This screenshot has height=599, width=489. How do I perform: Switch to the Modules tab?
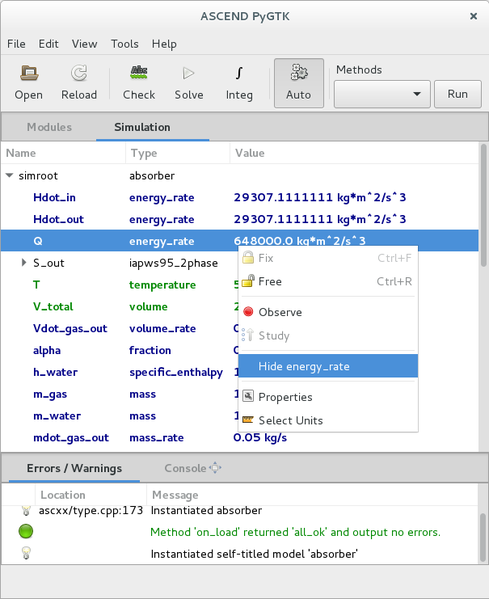coord(49,127)
